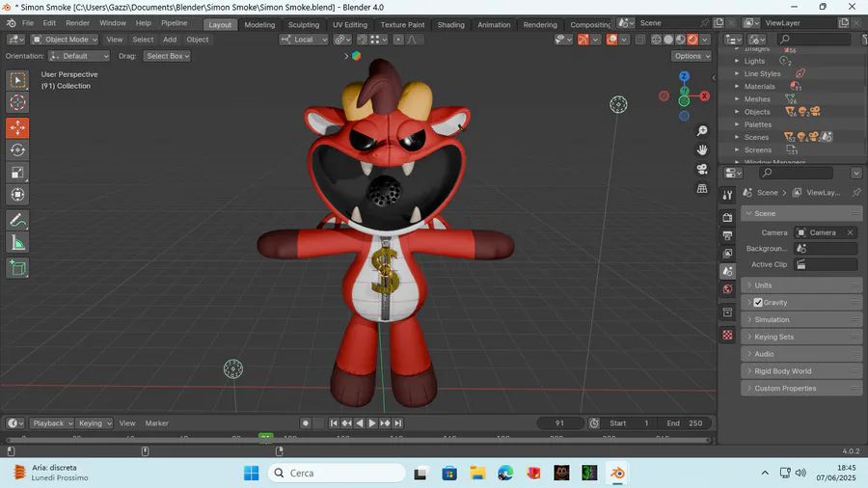Expand the Simulation panel
Screen dimensions: 868x488
(801, 320)
